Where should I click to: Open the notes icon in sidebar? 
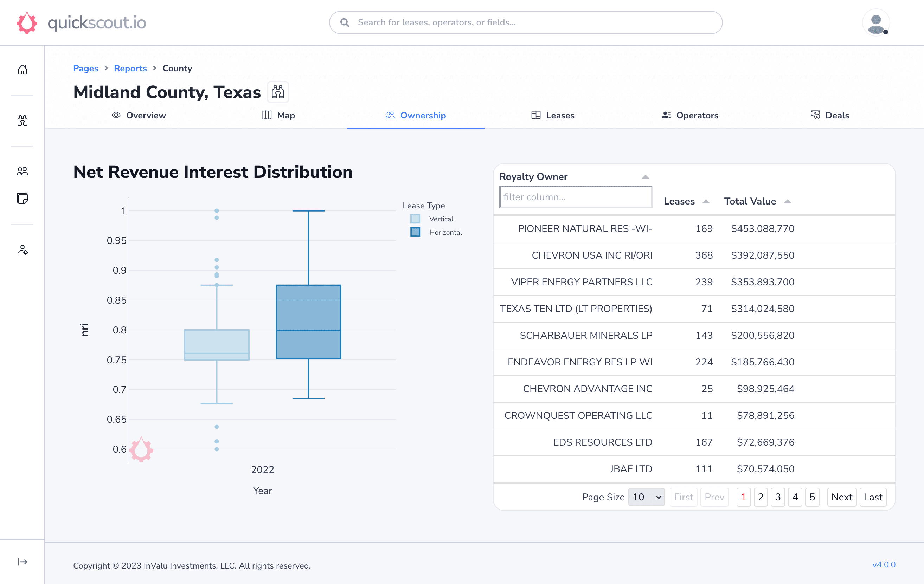tap(22, 199)
